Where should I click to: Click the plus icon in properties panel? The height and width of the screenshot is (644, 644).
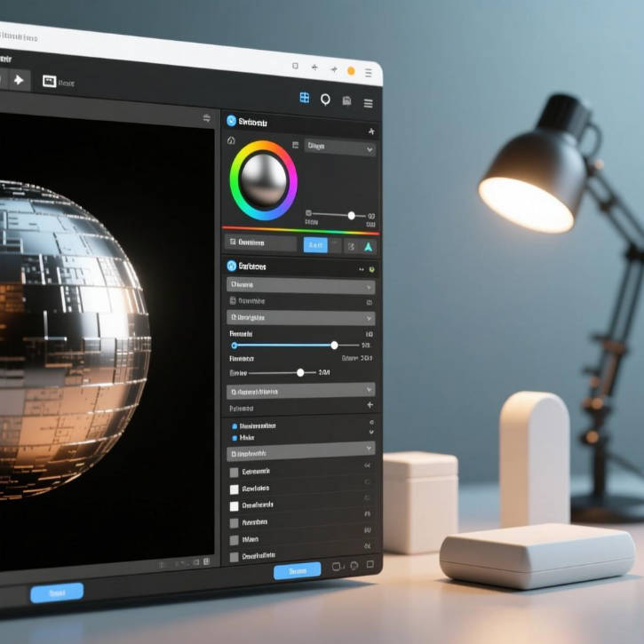pyautogui.click(x=370, y=405)
